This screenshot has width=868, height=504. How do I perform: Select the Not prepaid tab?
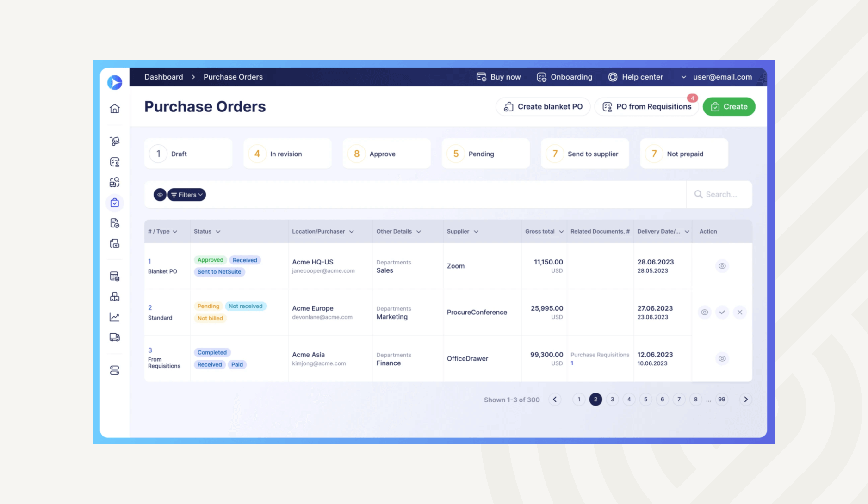tap(684, 154)
